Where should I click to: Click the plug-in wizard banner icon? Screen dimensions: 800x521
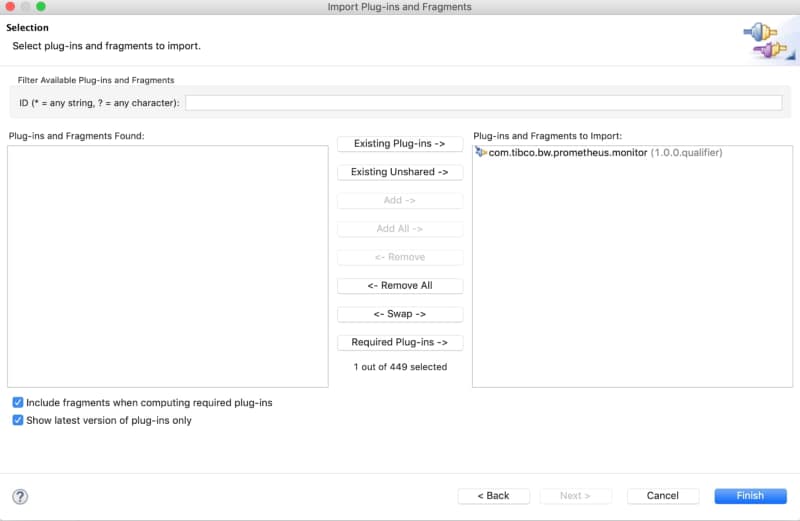click(x=765, y=39)
